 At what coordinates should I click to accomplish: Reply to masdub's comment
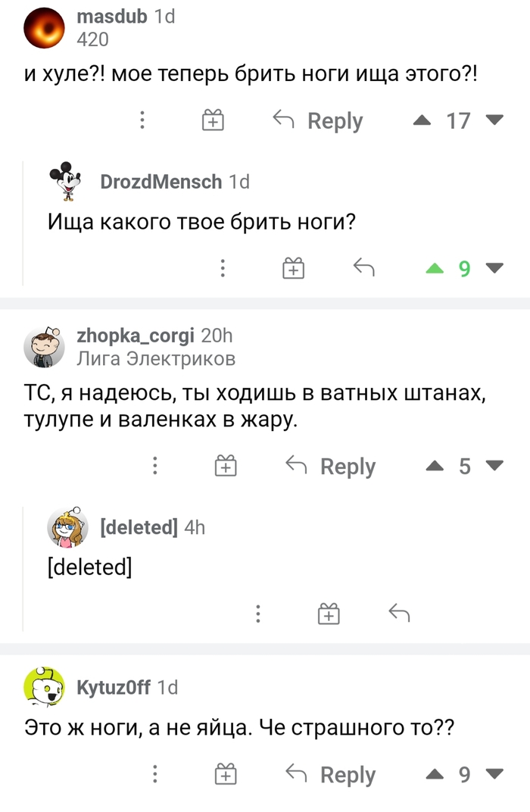(x=318, y=121)
